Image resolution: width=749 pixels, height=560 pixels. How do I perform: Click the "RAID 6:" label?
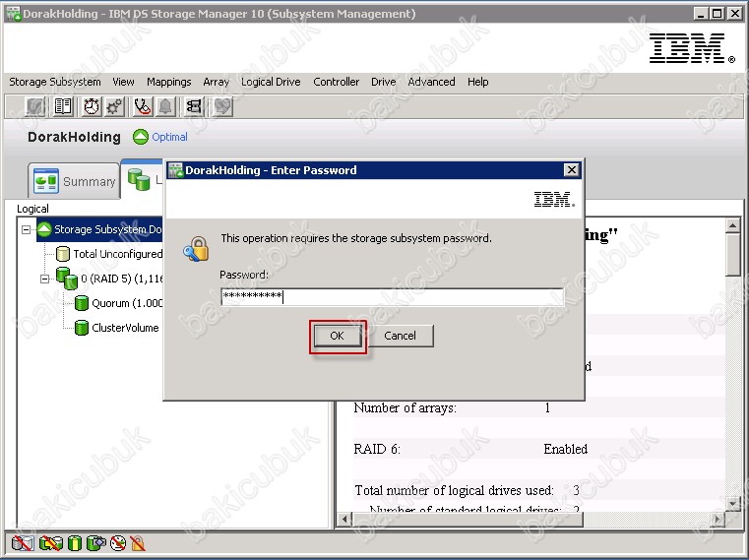coord(377,449)
